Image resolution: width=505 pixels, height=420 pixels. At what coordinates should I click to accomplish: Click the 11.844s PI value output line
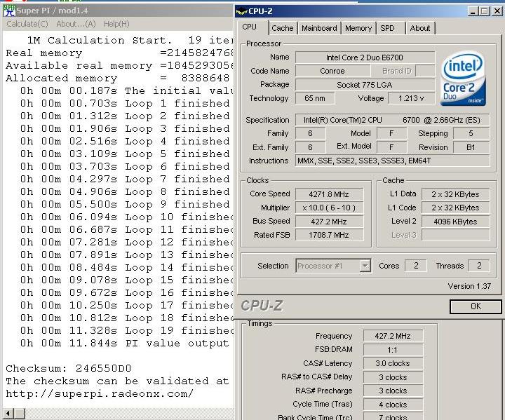click(x=125, y=344)
